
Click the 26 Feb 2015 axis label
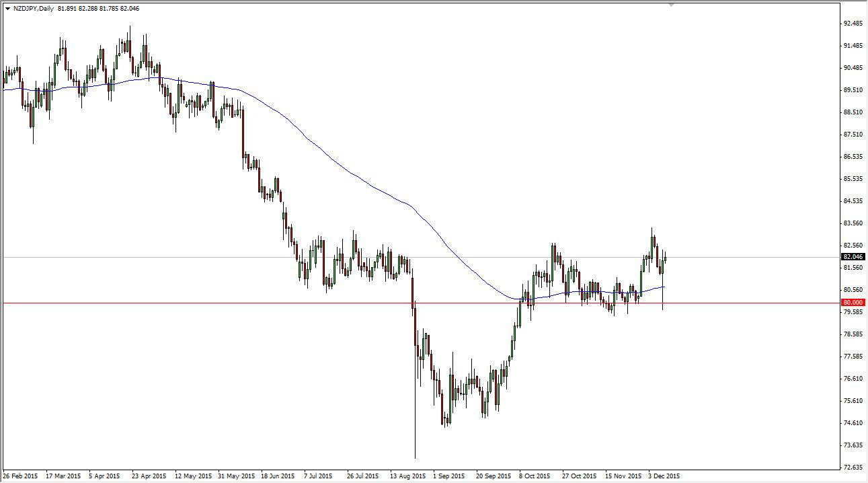pyautogui.click(x=21, y=476)
